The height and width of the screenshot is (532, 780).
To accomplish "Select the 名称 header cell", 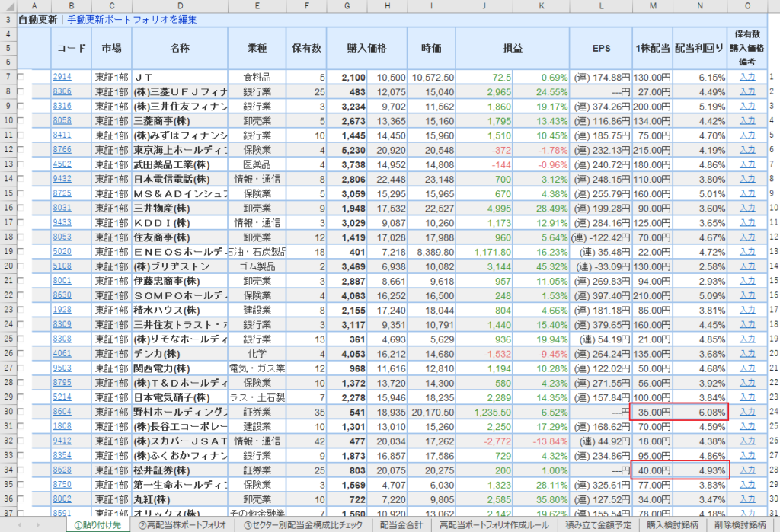I will click(180, 48).
